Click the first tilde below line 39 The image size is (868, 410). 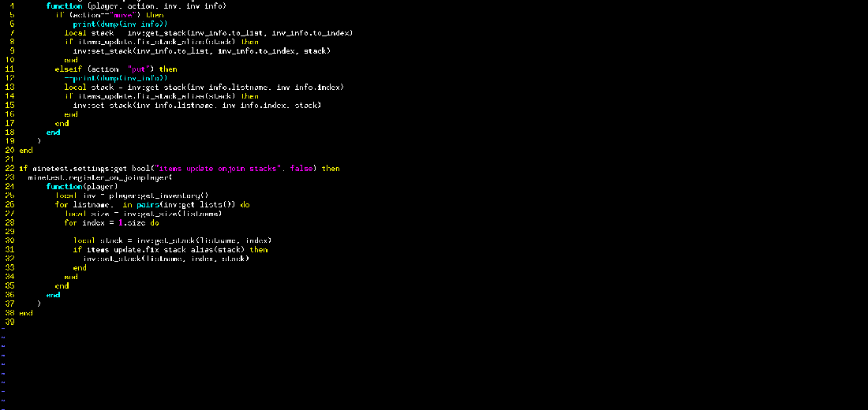coord(3,330)
